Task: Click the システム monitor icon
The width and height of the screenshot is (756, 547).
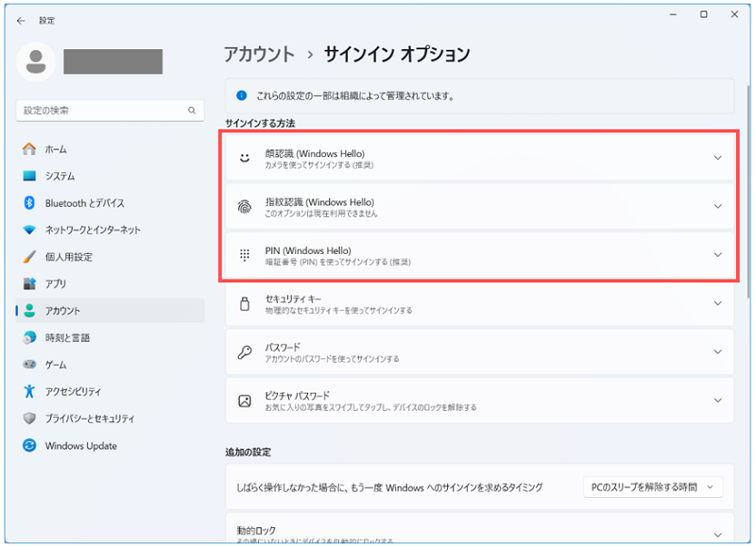Action: 29,176
